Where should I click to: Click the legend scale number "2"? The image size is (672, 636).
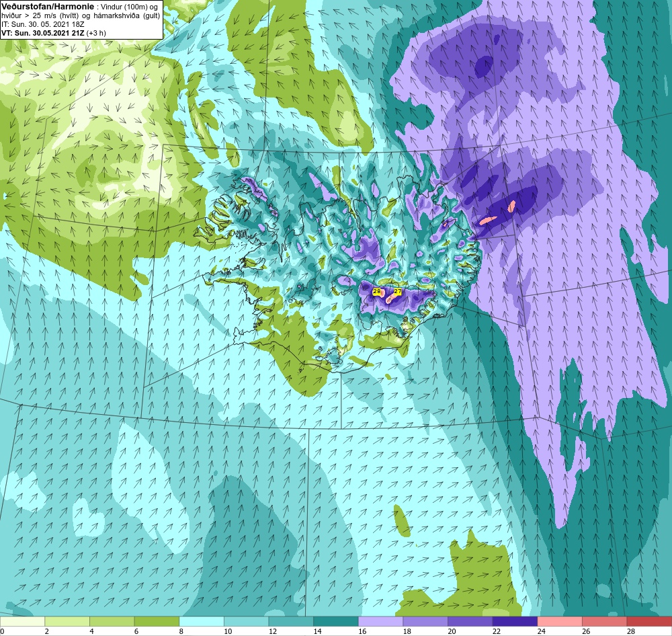coord(47,631)
